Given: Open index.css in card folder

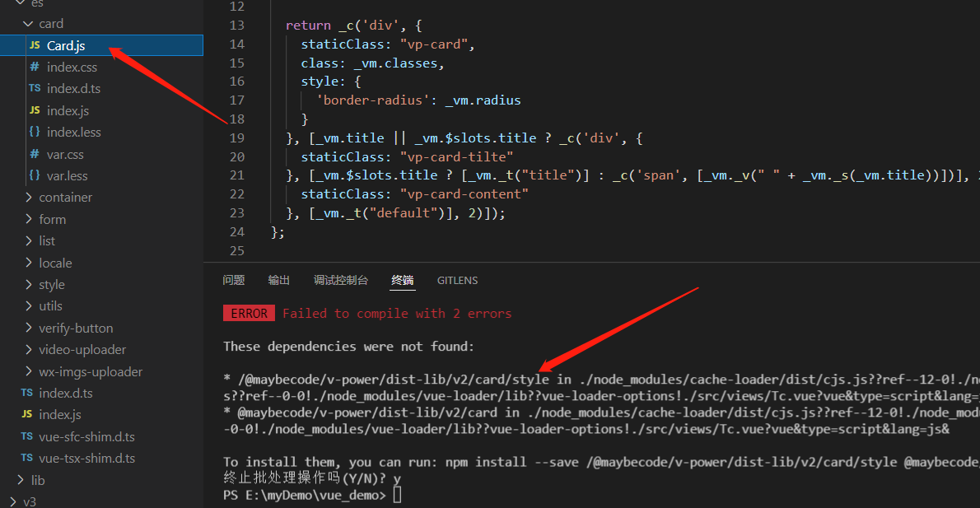Looking at the screenshot, I should tap(72, 67).
